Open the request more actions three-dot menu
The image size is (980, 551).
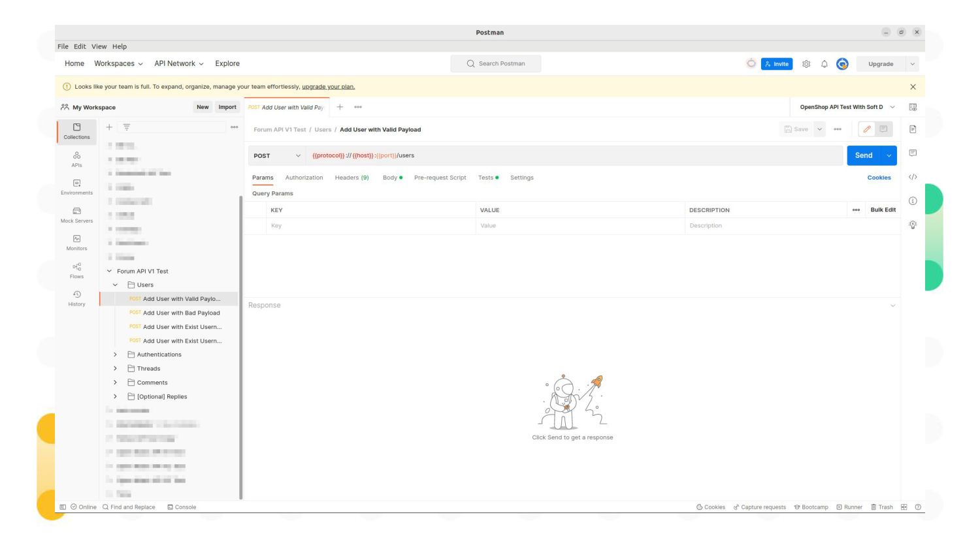[x=838, y=129]
